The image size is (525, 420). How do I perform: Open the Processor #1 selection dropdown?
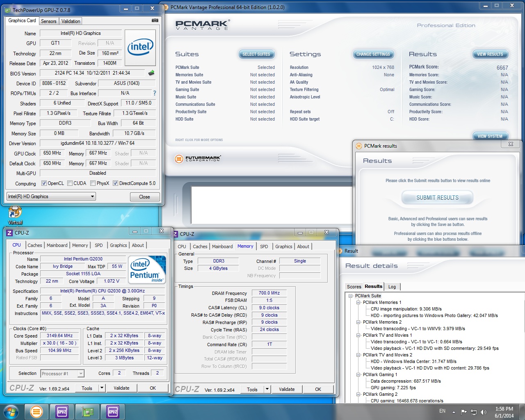click(x=62, y=374)
